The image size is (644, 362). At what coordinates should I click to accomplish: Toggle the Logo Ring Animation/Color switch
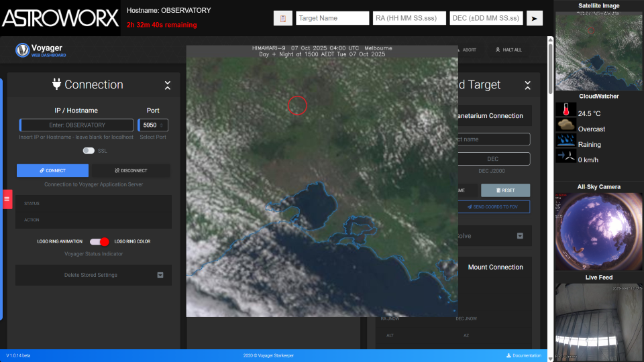99,241
